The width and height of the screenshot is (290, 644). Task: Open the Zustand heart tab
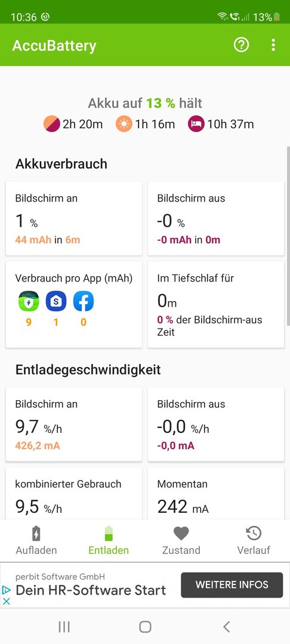pyautogui.click(x=181, y=540)
